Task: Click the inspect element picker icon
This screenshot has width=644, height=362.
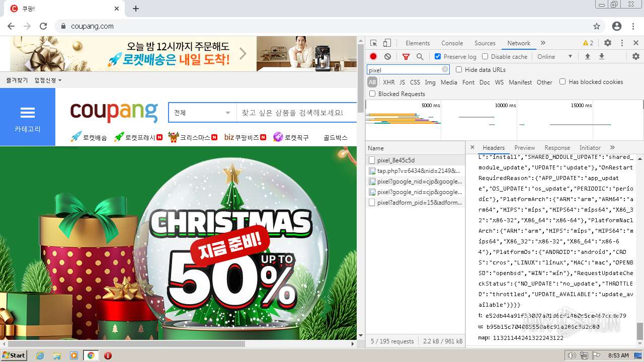Action: [373, 43]
